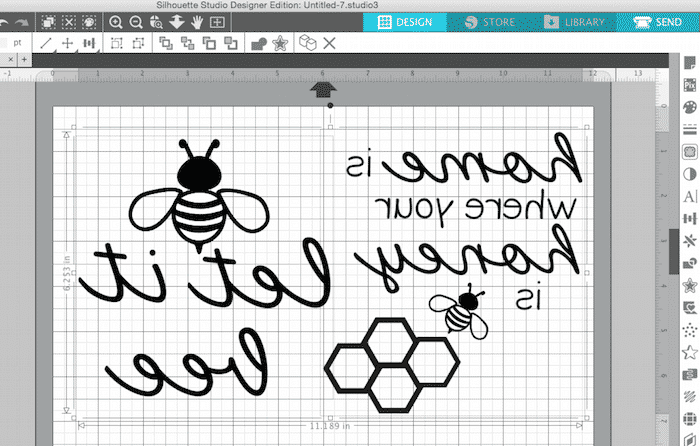The width and height of the screenshot is (700, 446).
Task: Open the Replicate panel
Action: [690, 241]
